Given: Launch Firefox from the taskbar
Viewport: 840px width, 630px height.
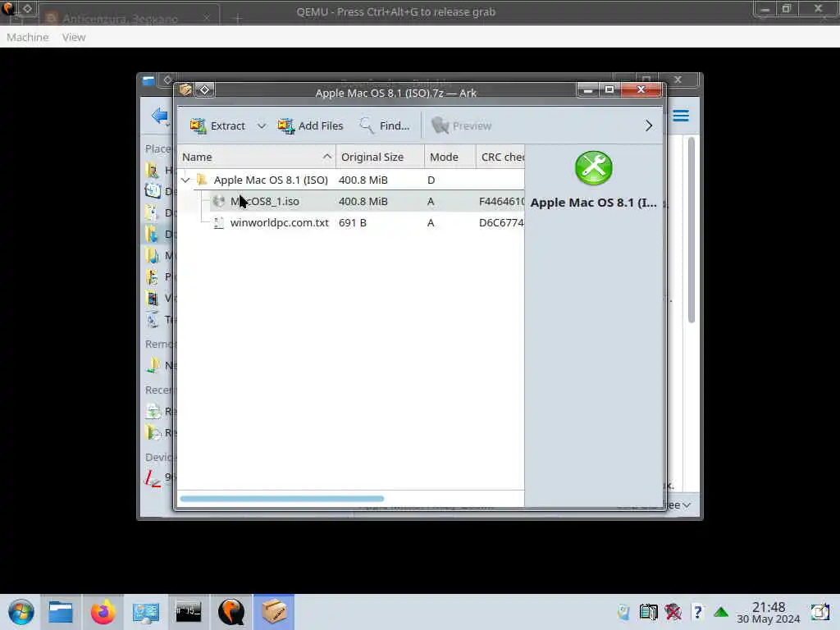Looking at the screenshot, I should coord(103,612).
